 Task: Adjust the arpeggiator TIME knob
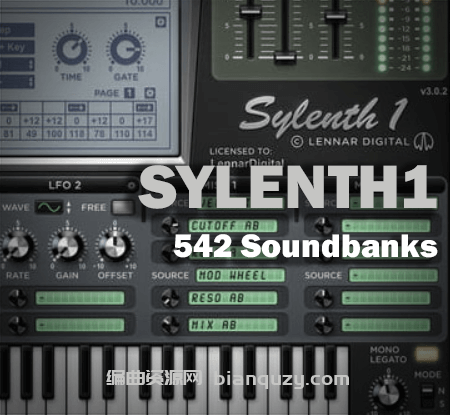click(72, 49)
